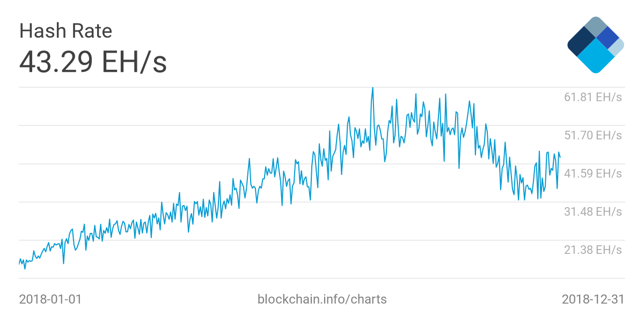
Task: Click the 61.81 EH/s axis label
Action: (592, 97)
